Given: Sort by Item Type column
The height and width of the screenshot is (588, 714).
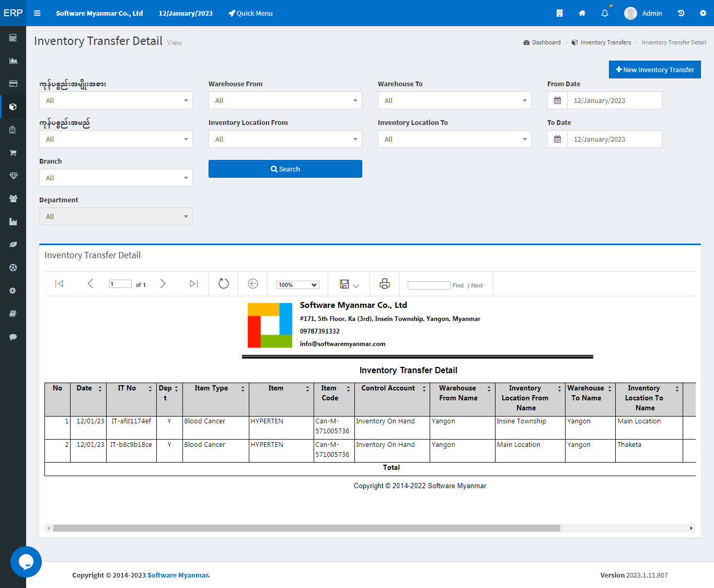Looking at the screenshot, I should coord(243,389).
